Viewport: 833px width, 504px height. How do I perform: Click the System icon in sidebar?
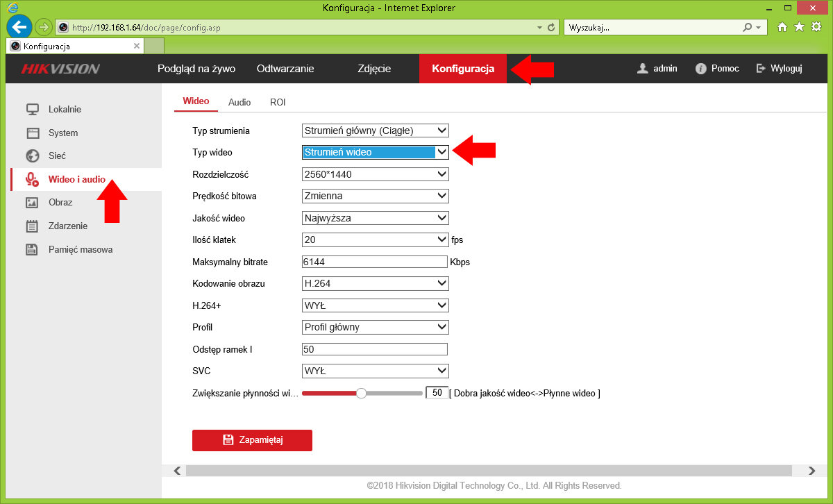click(x=32, y=133)
